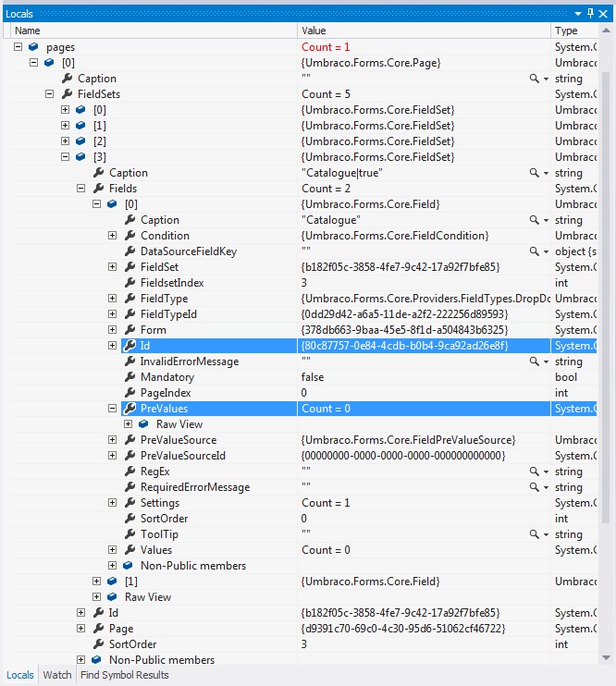Switch to the Watch tab
Screen dimensions: 616x686
tap(57, 675)
